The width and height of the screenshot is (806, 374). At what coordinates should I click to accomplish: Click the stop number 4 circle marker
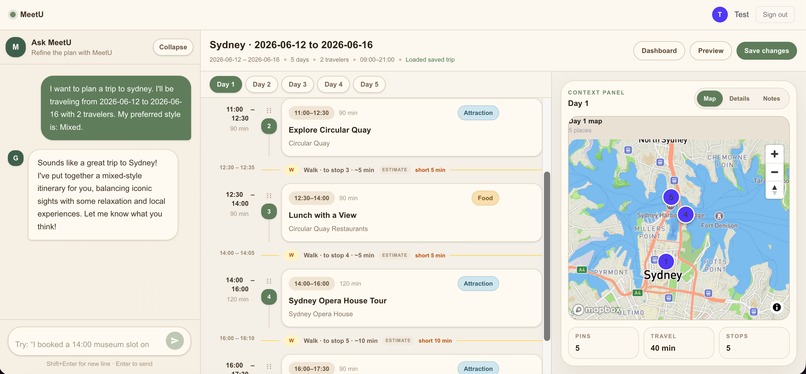coord(269,296)
